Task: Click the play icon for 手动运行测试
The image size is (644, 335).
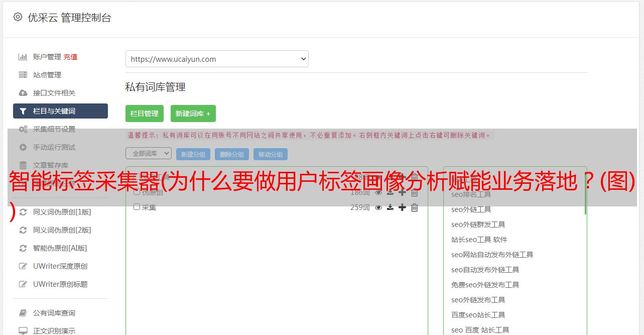Action: point(23,147)
